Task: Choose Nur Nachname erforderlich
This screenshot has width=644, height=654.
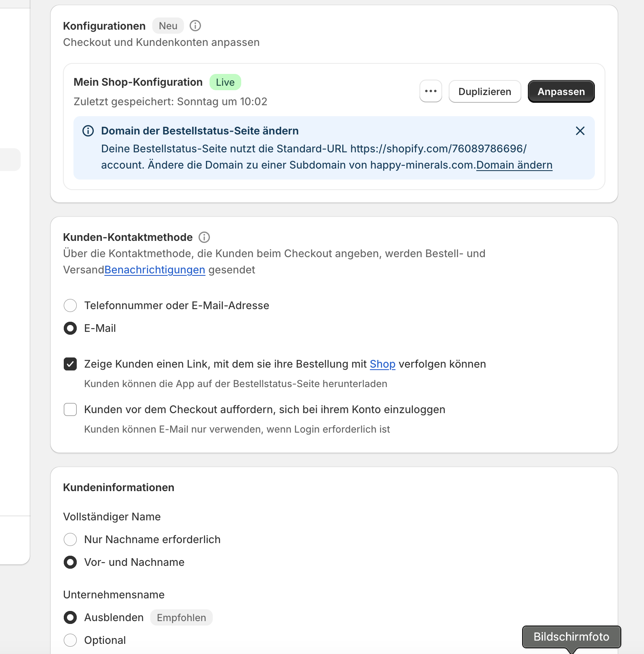Action: coord(70,539)
